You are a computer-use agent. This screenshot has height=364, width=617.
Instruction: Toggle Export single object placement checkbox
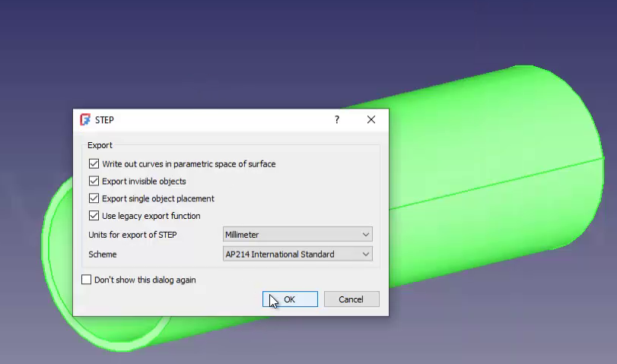94,198
